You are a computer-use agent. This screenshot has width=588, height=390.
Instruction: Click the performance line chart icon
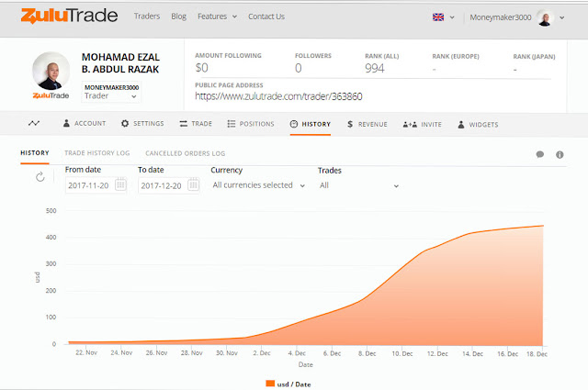click(x=34, y=123)
